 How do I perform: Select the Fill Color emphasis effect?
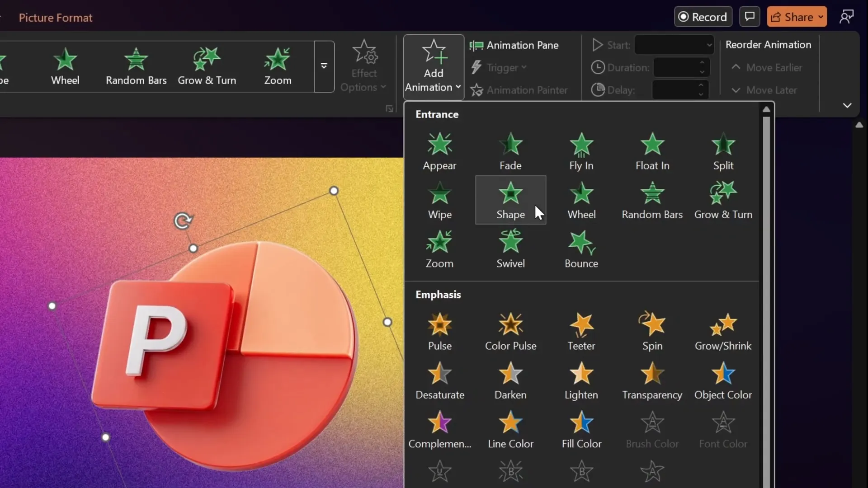tap(581, 429)
